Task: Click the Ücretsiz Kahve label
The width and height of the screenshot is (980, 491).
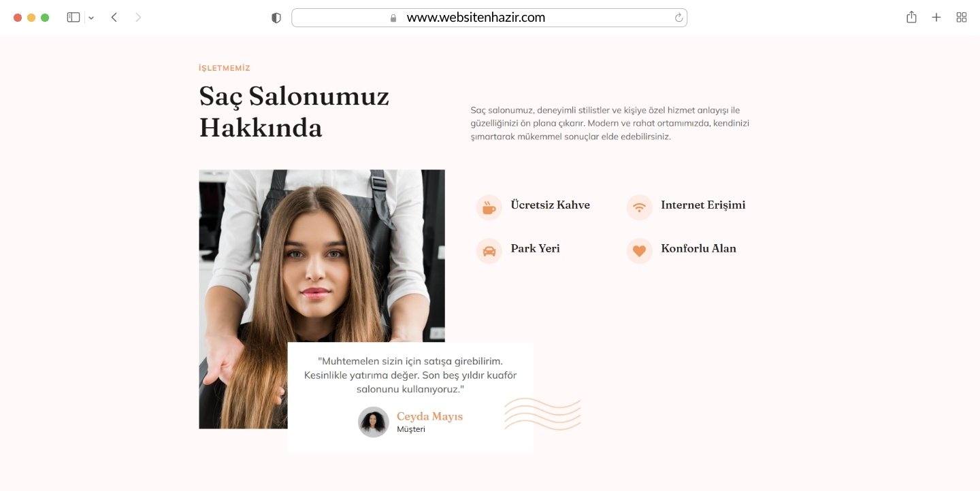Action: pos(551,205)
